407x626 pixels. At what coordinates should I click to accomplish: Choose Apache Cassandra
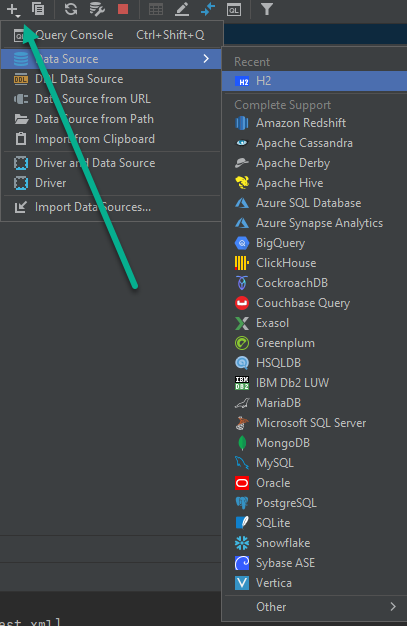click(314, 143)
